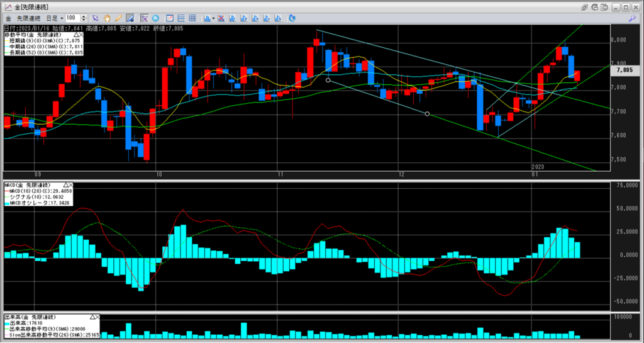Minimize the 金[先限連続] chart window

616,7
